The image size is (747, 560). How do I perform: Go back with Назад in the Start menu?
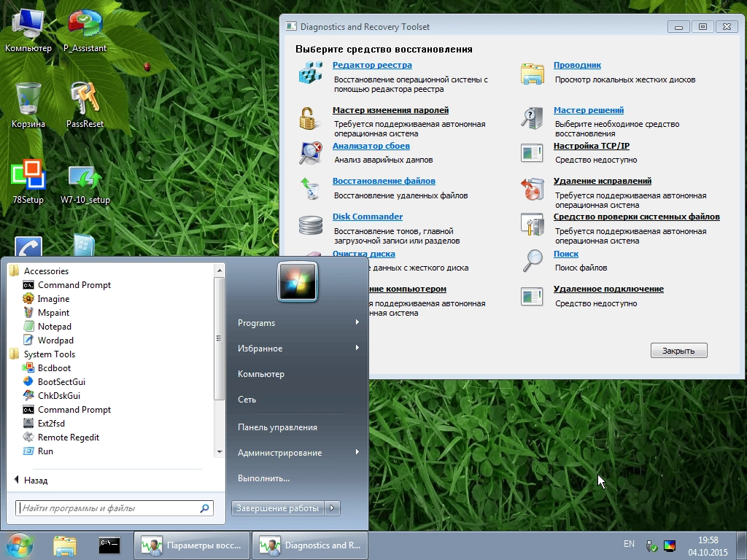point(31,481)
